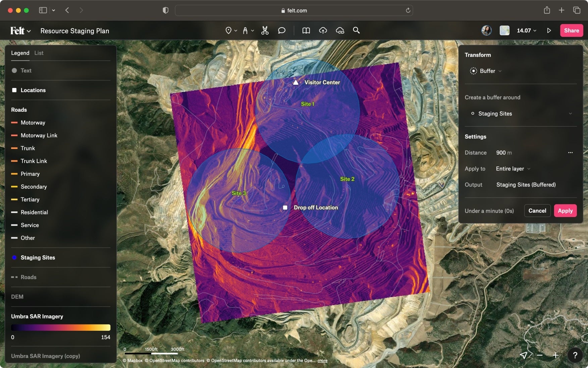Click the upload cloud icon
The height and width of the screenshot is (368, 588).
pyautogui.click(x=323, y=31)
